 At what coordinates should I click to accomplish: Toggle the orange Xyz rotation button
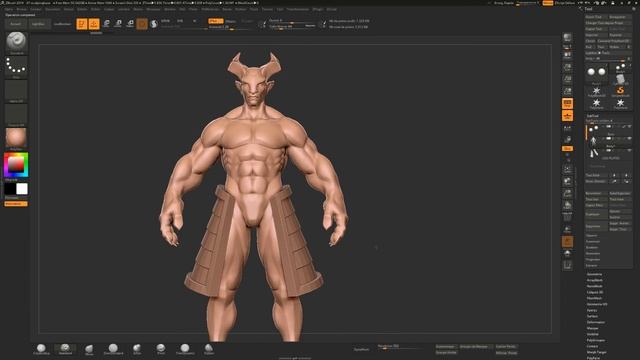(567, 149)
